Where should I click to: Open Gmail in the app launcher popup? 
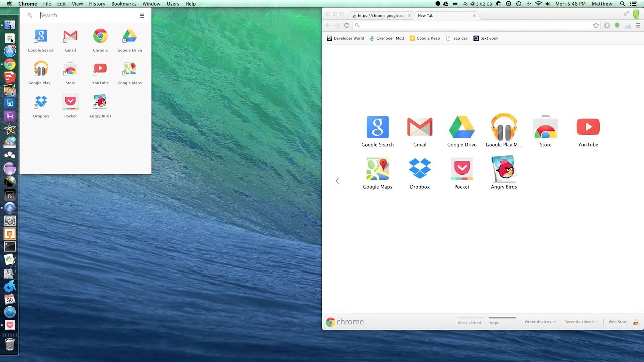[x=70, y=40]
